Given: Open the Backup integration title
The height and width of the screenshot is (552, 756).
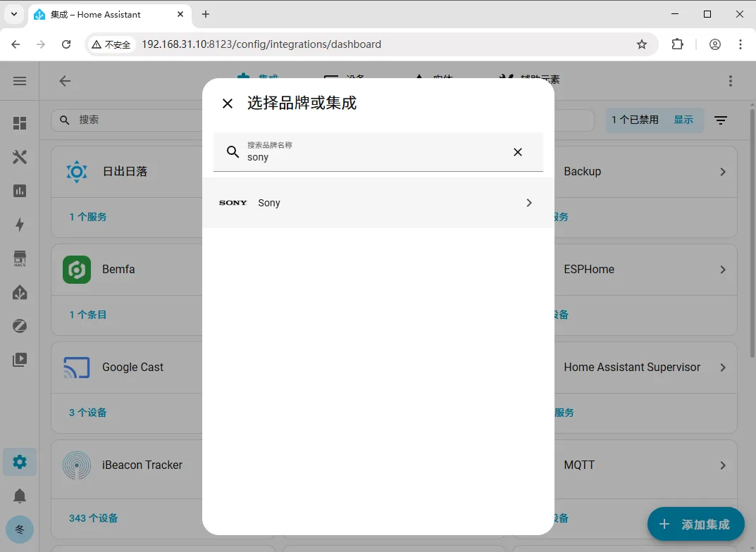Looking at the screenshot, I should pyautogui.click(x=583, y=172).
